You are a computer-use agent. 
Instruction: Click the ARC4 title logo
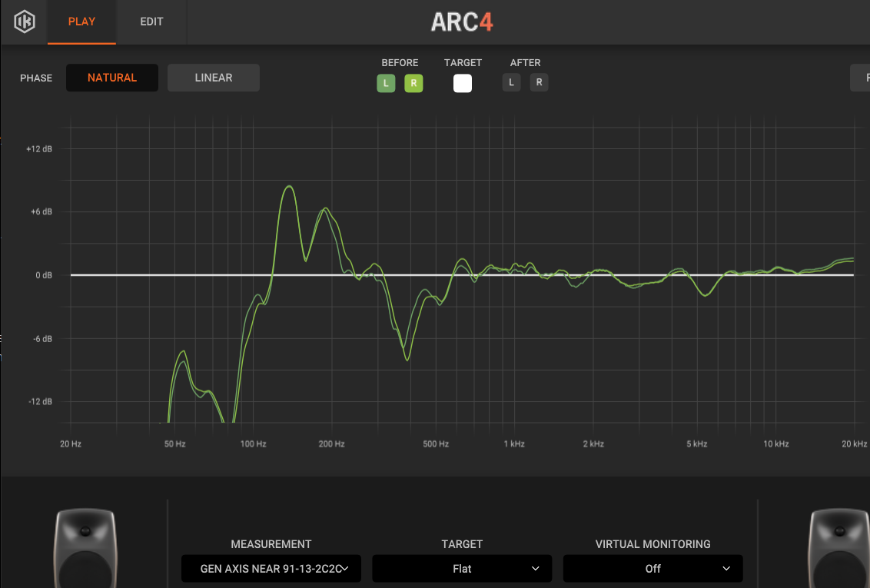(462, 22)
